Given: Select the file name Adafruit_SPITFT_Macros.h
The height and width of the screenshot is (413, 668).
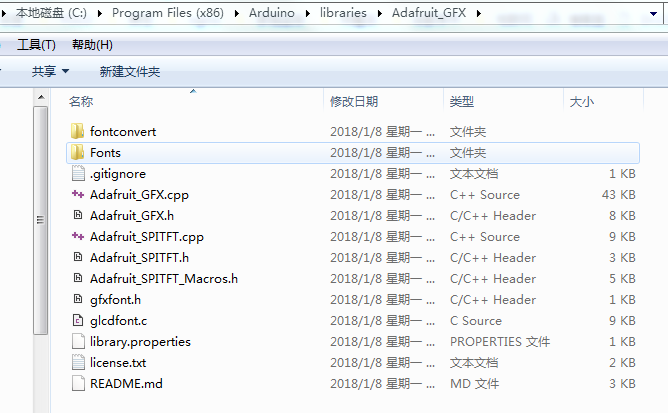Looking at the screenshot, I should pos(164,279).
